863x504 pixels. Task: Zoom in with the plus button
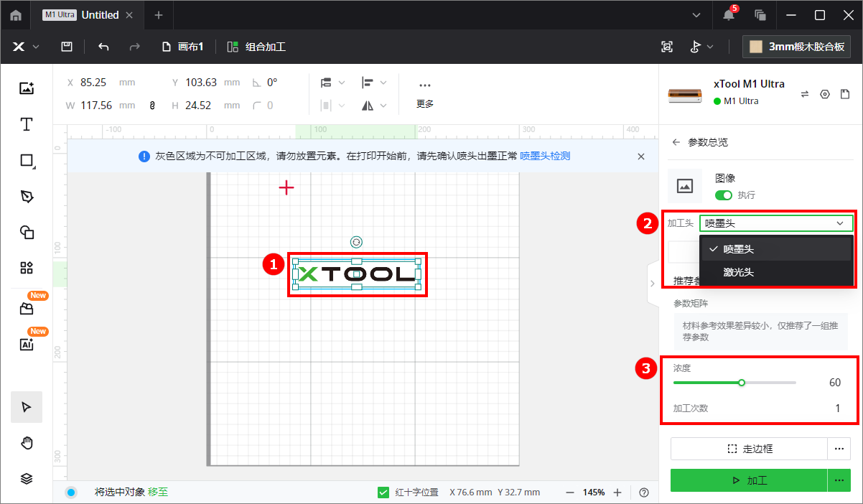617,493
